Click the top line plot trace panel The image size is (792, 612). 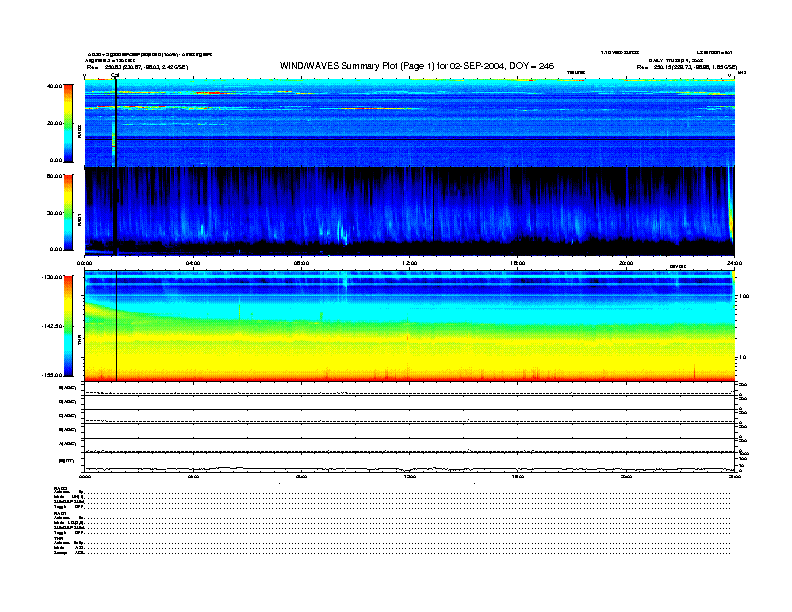click(409, 389)
